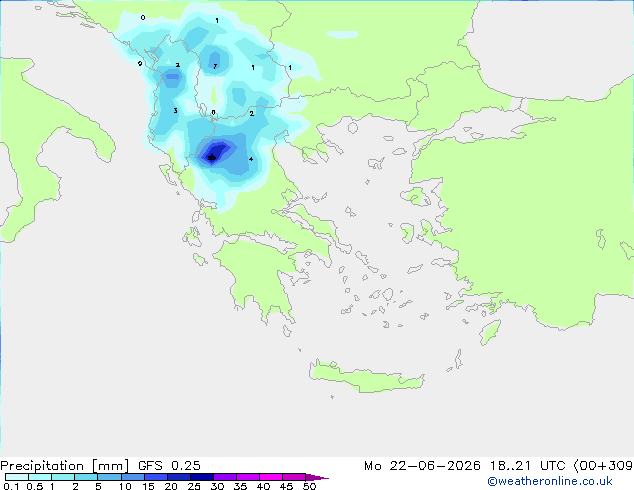Open the weatheronline.co.uk copyright link
The width and height of the screenshot is (634, 490).
tap(550, 481)
